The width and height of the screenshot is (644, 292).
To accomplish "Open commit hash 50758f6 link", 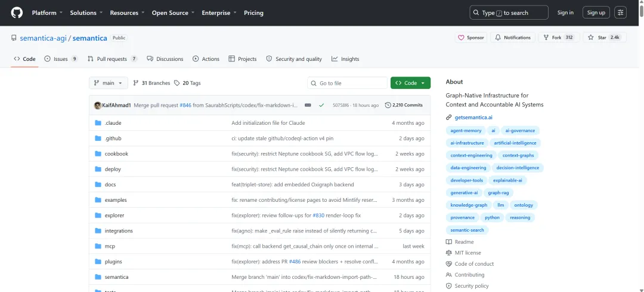I will tap(340, 105).
